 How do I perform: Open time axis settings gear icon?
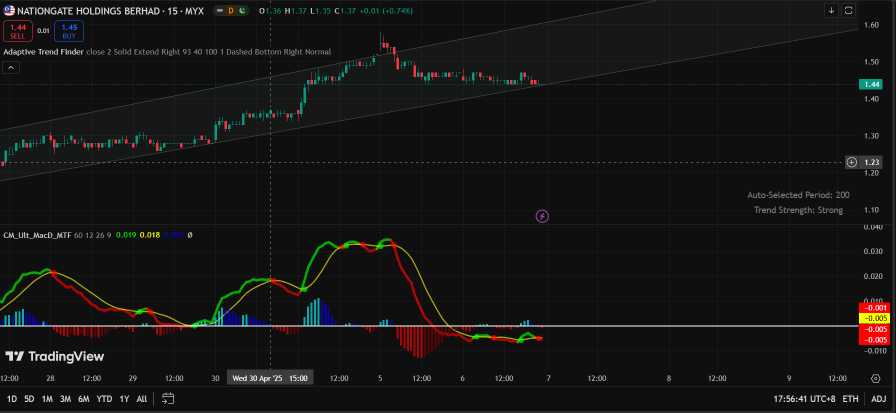click(875, 378)
